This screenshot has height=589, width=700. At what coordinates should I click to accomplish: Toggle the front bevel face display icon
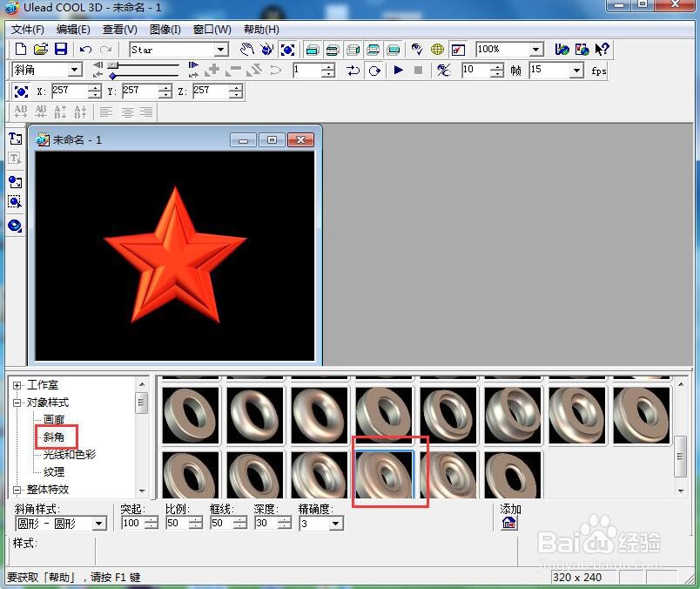(333, 50)
